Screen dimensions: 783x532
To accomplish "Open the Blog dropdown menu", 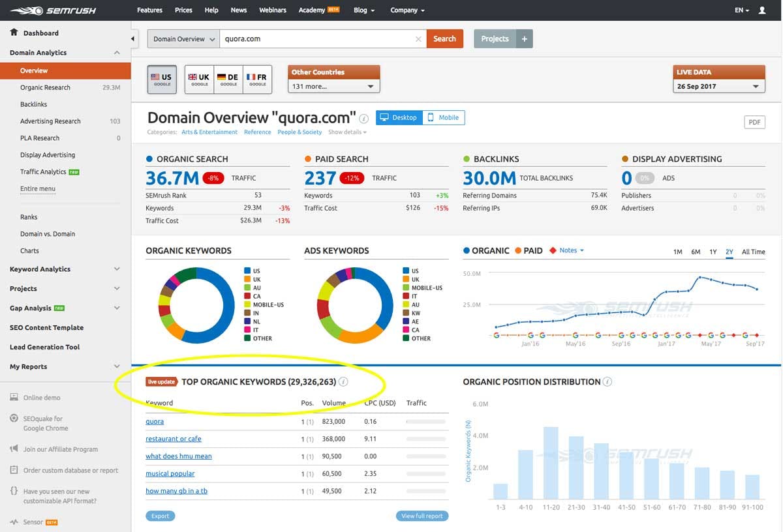I will coord(364,10).
